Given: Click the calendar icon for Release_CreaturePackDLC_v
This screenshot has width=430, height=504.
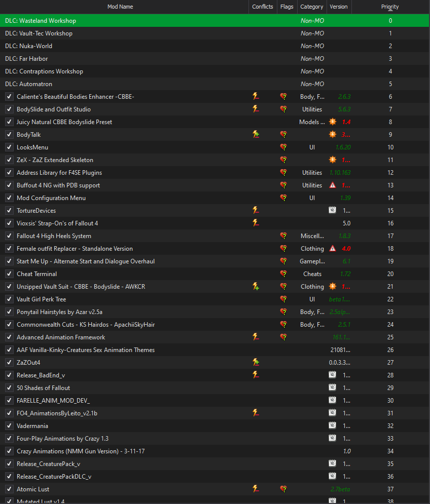Looking at the screenshot, I should click(333, 476).
